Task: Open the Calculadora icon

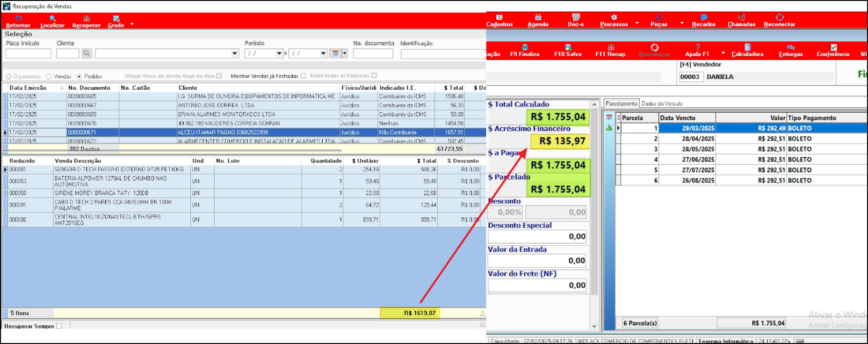Action: [747, 47]
